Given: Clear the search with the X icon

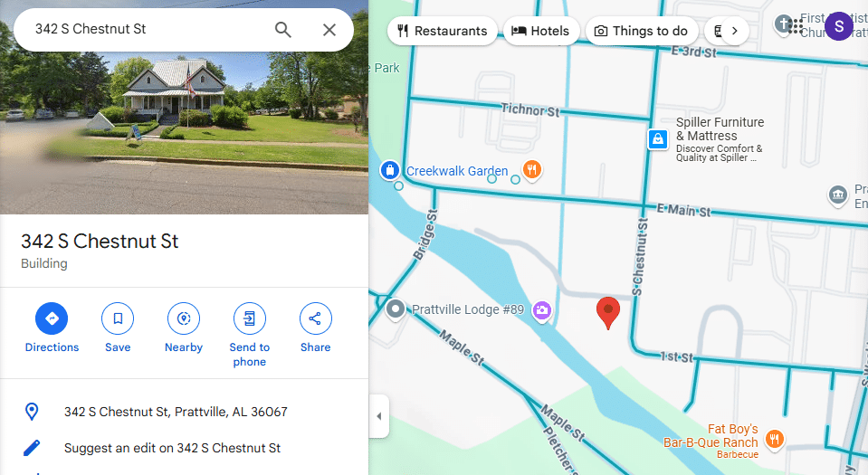Looking at the screenshot, I should tap(329, 29).
